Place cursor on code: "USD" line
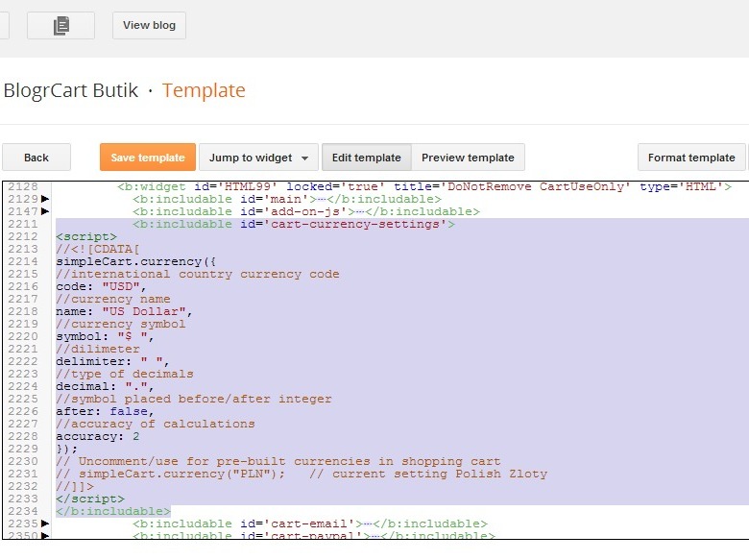The width and height of the screenshot is (749, 560). click(x=101, y=286)
